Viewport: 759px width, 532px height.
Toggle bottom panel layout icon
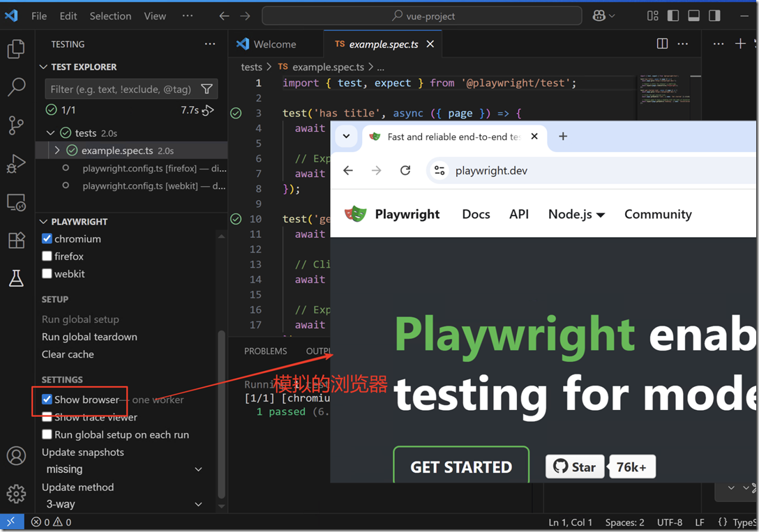point(693,16)
